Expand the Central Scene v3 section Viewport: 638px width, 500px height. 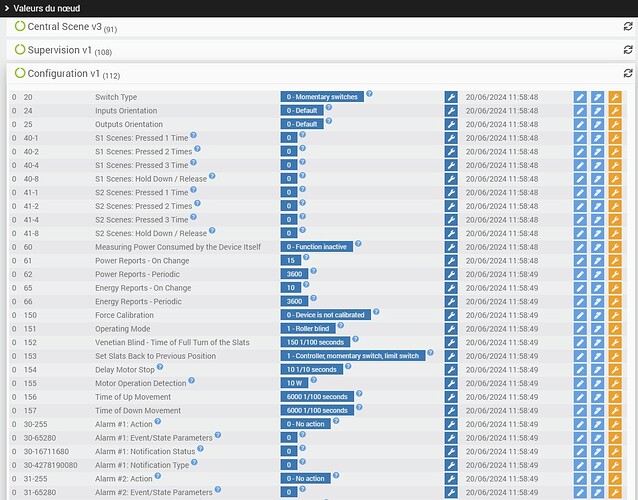click(x=66, y=27)
